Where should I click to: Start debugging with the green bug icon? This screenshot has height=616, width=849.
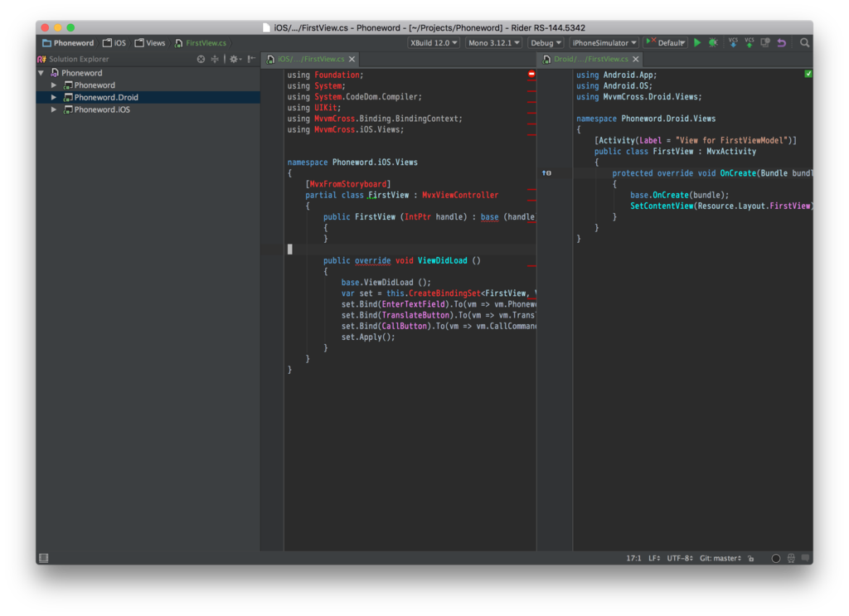[713, 43]
